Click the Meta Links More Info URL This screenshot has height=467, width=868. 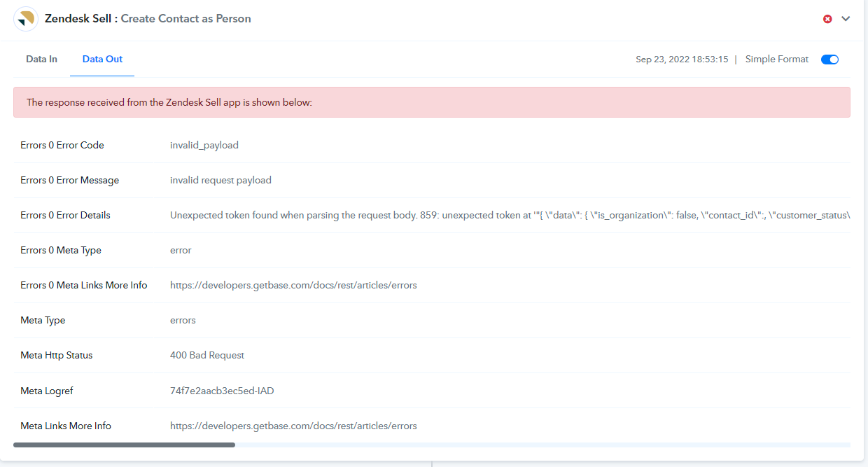click(293, 426)
